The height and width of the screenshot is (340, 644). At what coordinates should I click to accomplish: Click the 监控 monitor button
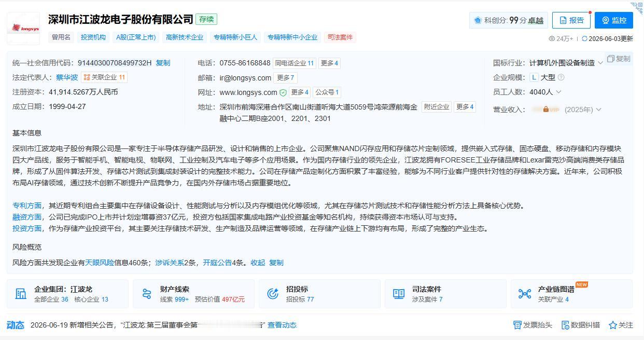613,20
